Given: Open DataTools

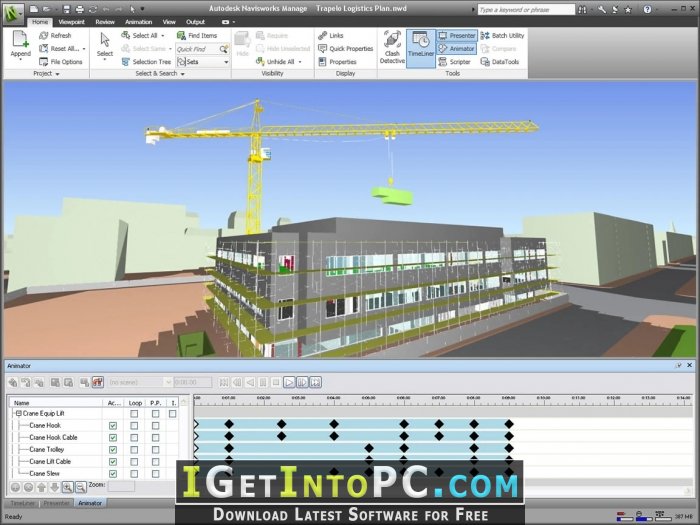Looking at the screenshot, I should tap(500, 62).
